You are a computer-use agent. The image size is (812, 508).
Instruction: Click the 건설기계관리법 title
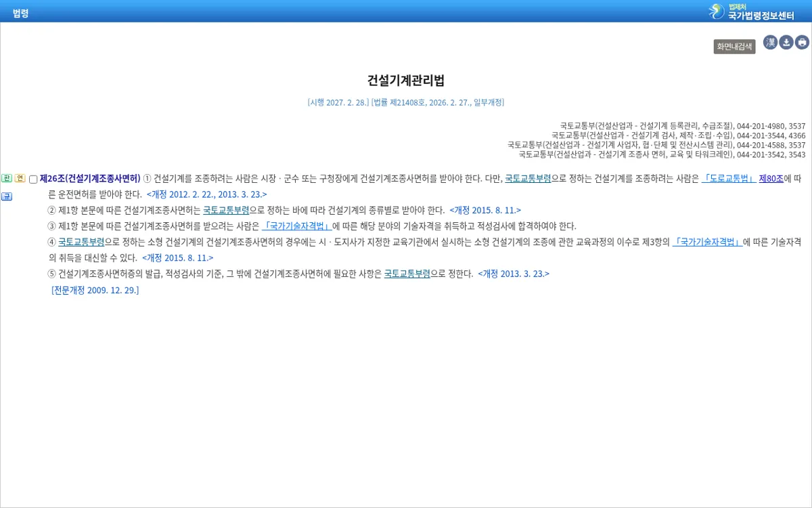pos(406,81)
